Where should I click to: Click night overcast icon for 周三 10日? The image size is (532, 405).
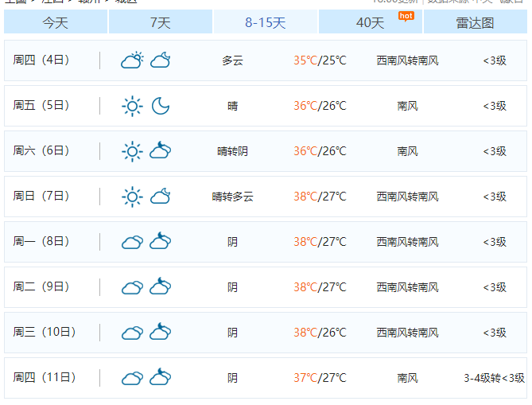[161, 332]
